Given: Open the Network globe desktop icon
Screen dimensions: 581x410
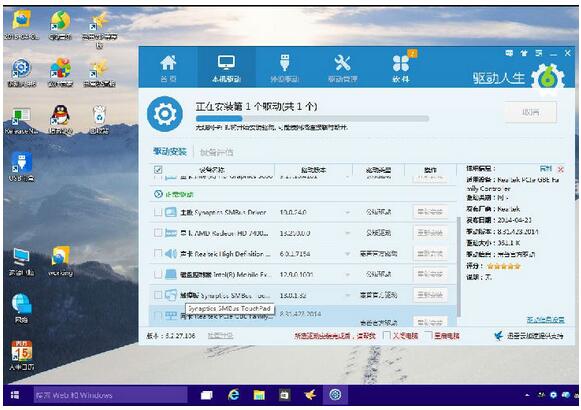Looking at the screenshot, I should (x=21, y=309).
